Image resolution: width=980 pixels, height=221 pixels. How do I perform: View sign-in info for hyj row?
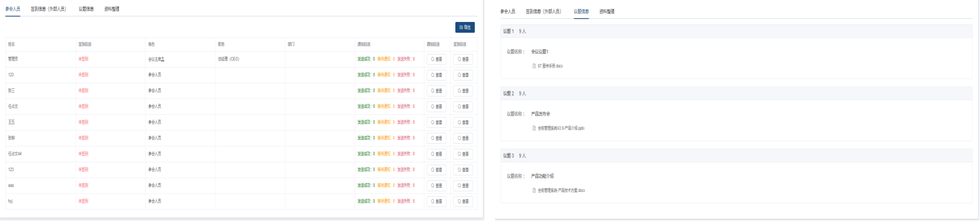463,201
